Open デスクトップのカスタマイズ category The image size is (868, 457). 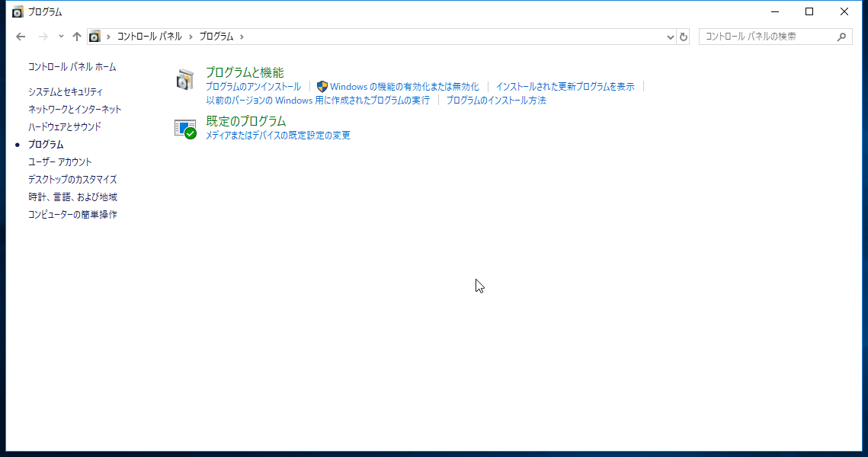(72, 180)
